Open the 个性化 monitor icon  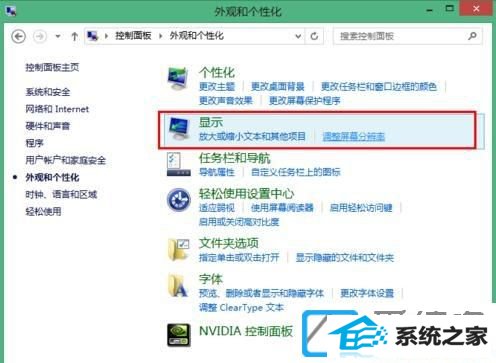tap(178, 79)
